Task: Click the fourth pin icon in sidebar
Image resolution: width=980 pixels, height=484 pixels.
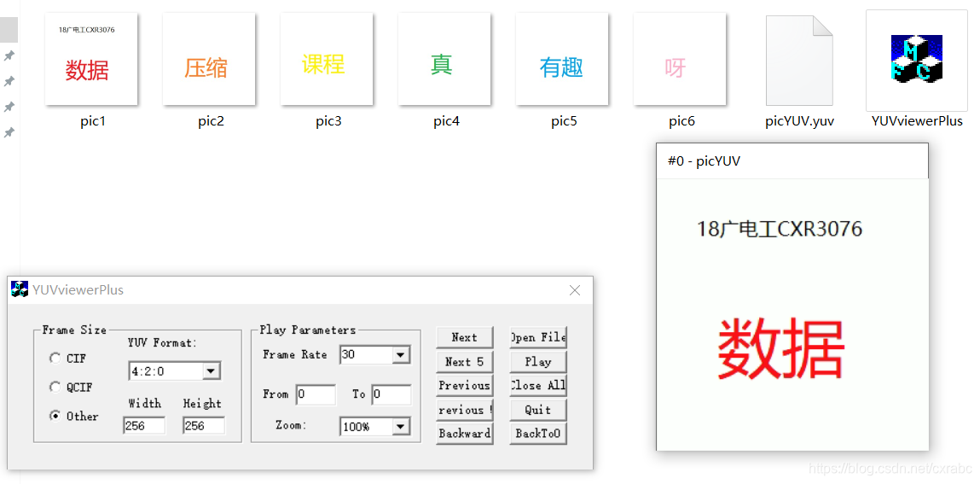Action: pyautogui.click(x=9, y=132)
